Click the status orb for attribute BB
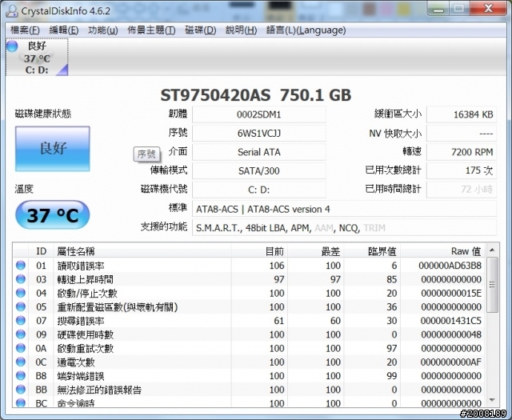 point(21,390)
